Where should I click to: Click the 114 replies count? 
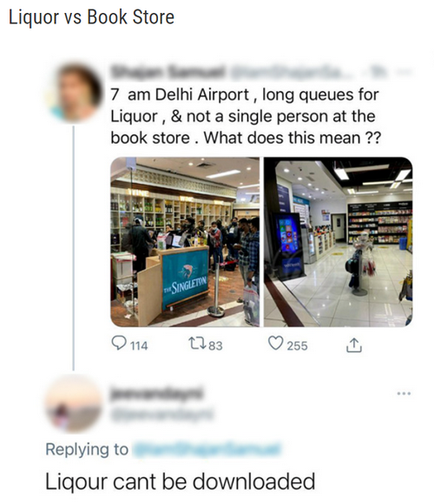[x=139, y=346]
